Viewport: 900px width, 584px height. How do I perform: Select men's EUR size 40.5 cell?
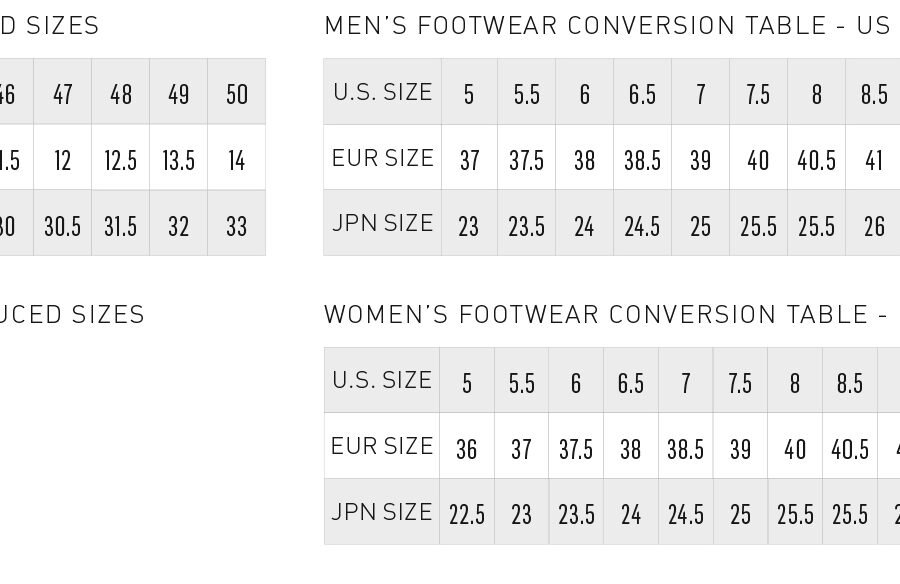point(816,157)
